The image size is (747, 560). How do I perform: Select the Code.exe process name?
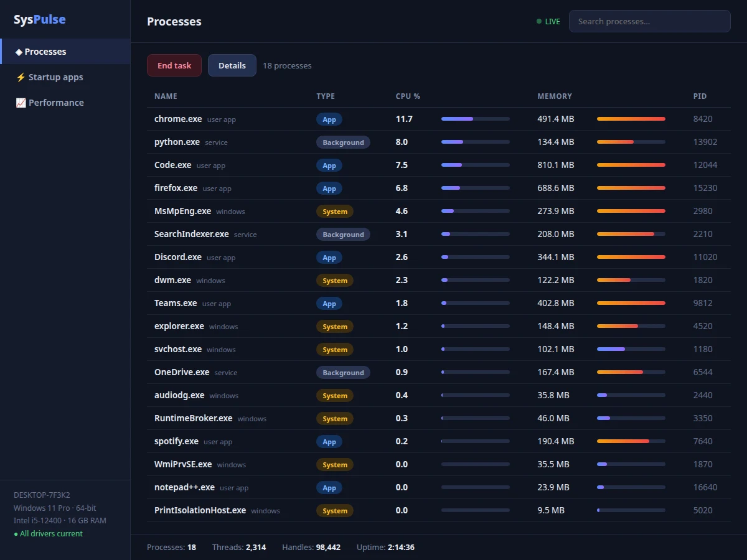point(173,165)
